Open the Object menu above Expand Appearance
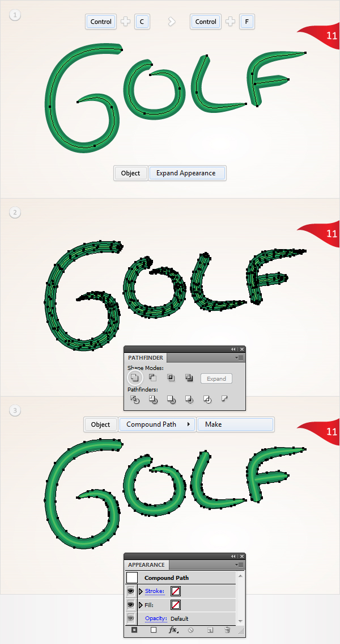The image size is (340, 644). click(x=130, y=173)
